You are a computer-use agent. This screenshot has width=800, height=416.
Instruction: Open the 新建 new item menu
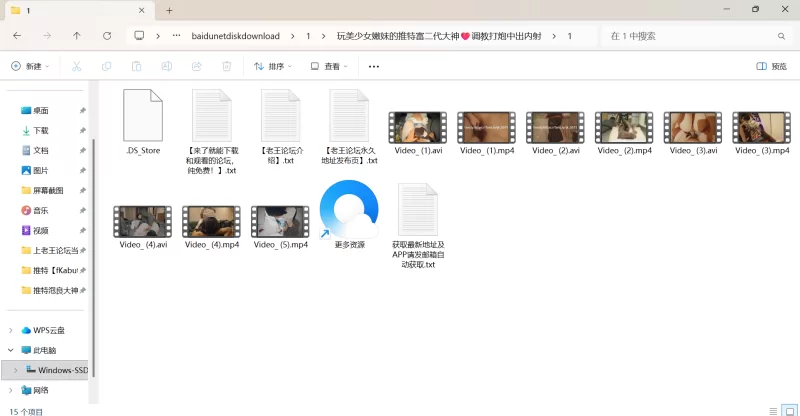coord(29,66)
